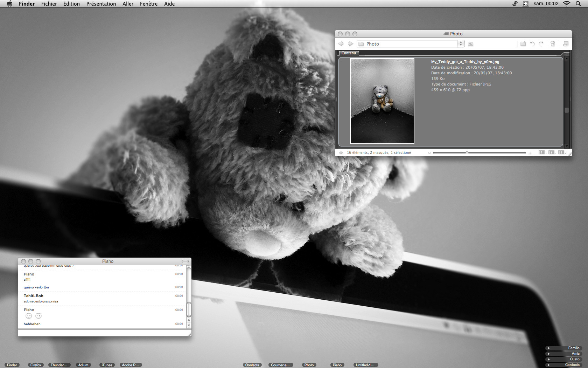Open Thunder... from the bottom dock
Viewport: 588px width, 368px height.
(x=59, y=365)
